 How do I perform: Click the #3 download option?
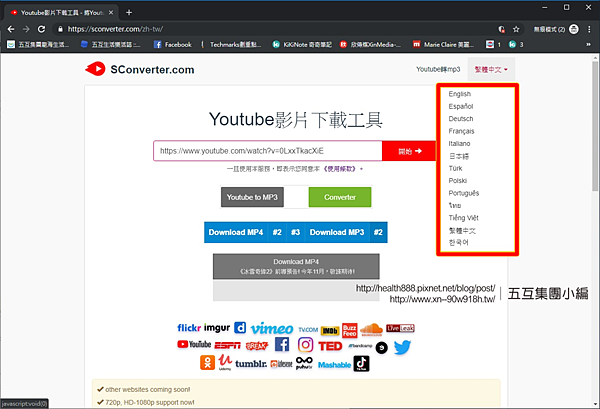[x=295, y=232]
